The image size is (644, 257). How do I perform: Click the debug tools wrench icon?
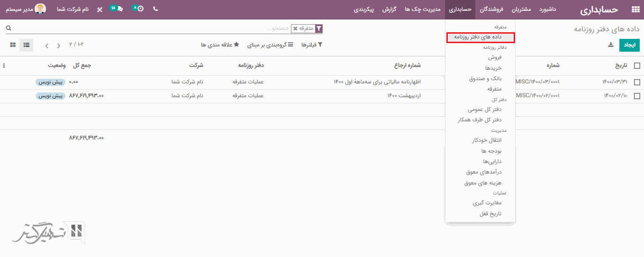[x=100, y=9]
